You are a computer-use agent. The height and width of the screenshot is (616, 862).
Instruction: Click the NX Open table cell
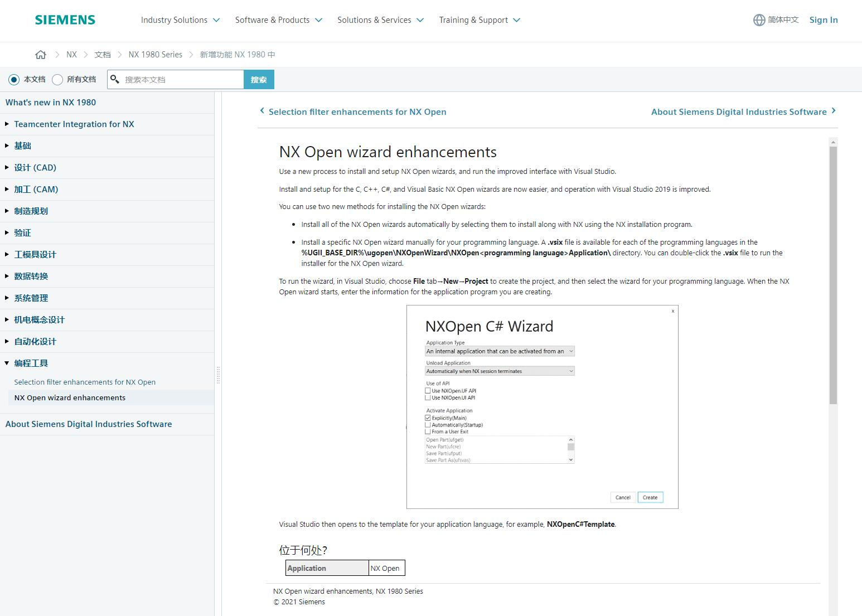[387, 568]
